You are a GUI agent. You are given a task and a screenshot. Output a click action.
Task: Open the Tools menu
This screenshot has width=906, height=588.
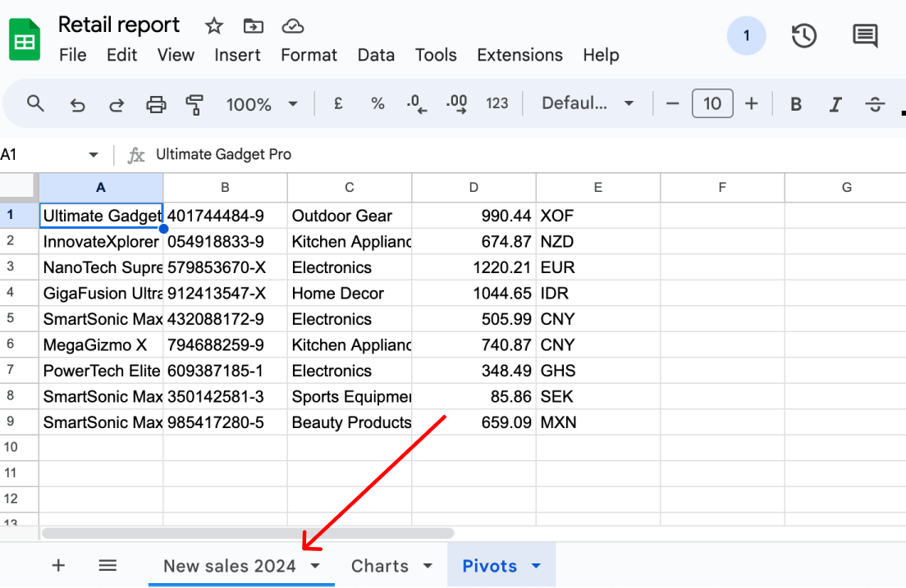(x=436, y=56)
